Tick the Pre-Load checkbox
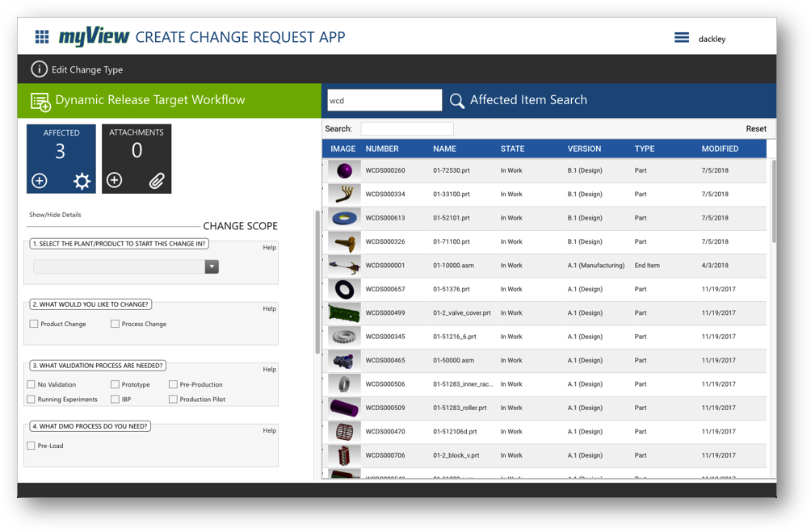Viewport: 811px width, 532px height. [x=31, y=445]
